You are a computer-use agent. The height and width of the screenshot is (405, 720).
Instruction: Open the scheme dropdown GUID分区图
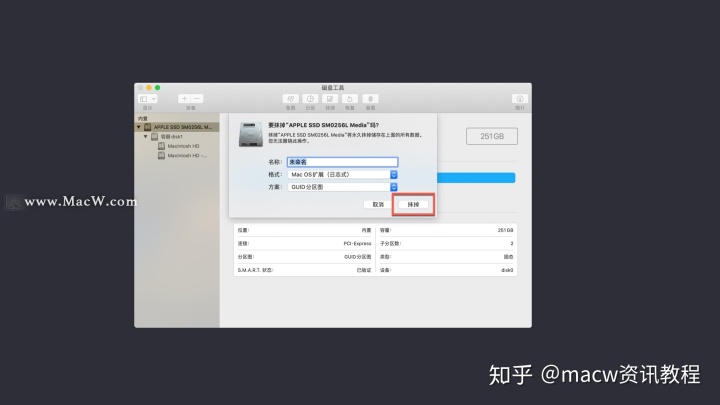343,187
